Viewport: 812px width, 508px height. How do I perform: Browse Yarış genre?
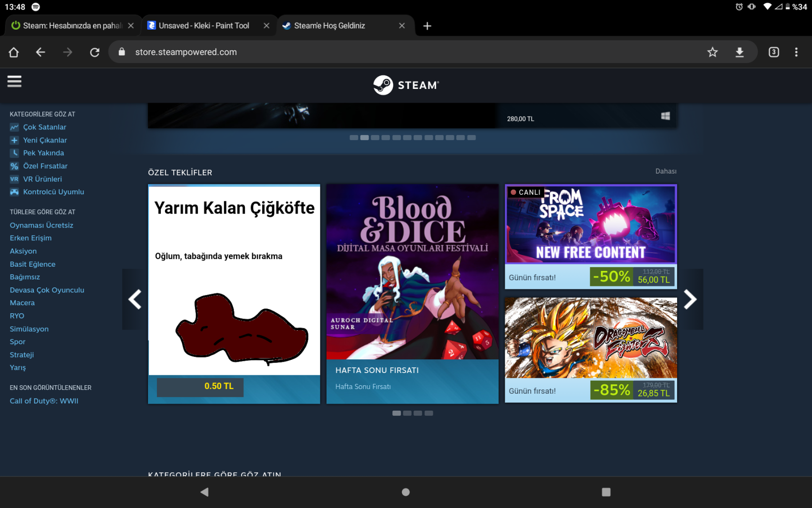coord(18,367)
